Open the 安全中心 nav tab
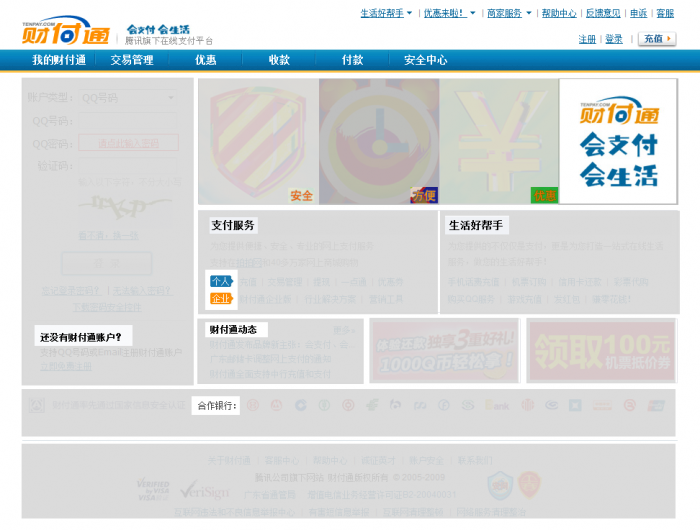 [x=425, y=60]
